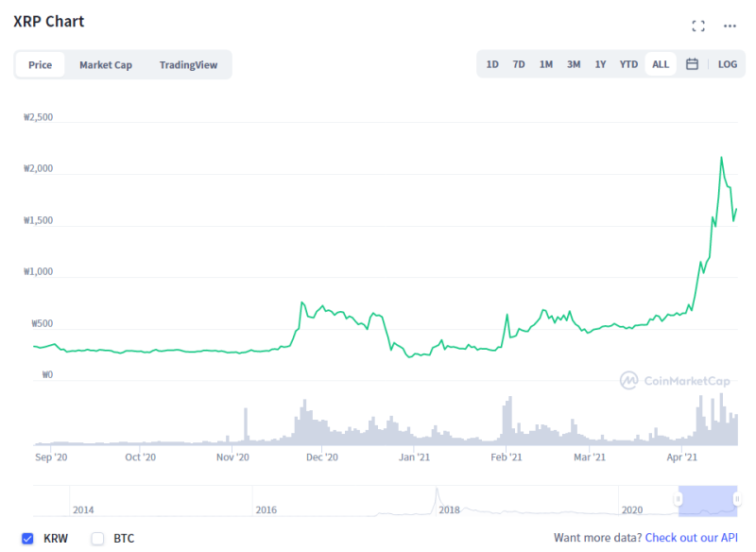Select the 3M time range
The image size is (756, 552).
click(574, 64)
